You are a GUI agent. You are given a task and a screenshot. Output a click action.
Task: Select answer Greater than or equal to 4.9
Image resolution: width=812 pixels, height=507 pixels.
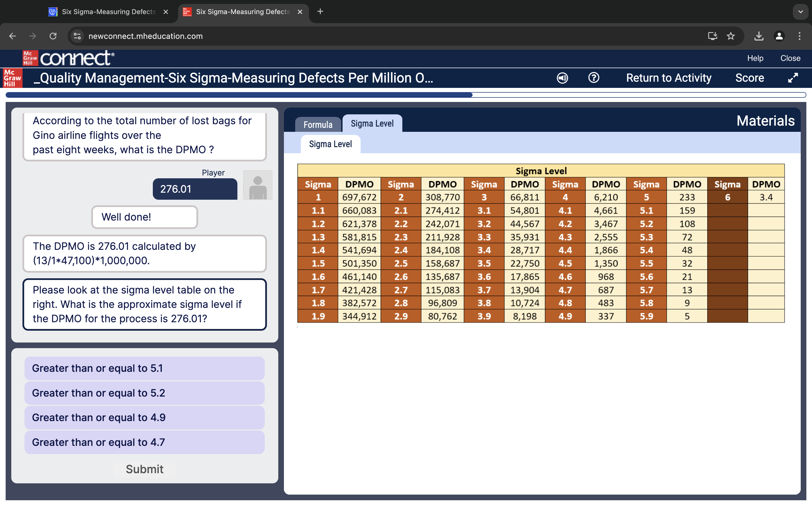[x=144, y=417]
